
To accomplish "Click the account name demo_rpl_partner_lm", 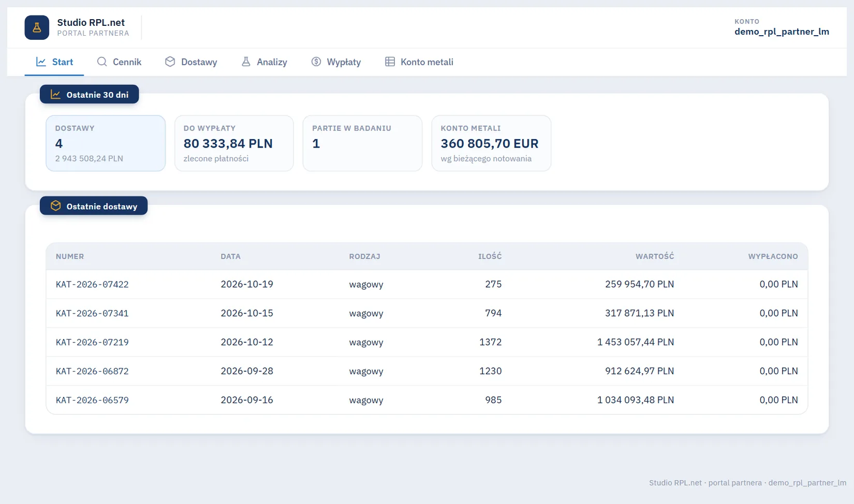I will (782, 32).
